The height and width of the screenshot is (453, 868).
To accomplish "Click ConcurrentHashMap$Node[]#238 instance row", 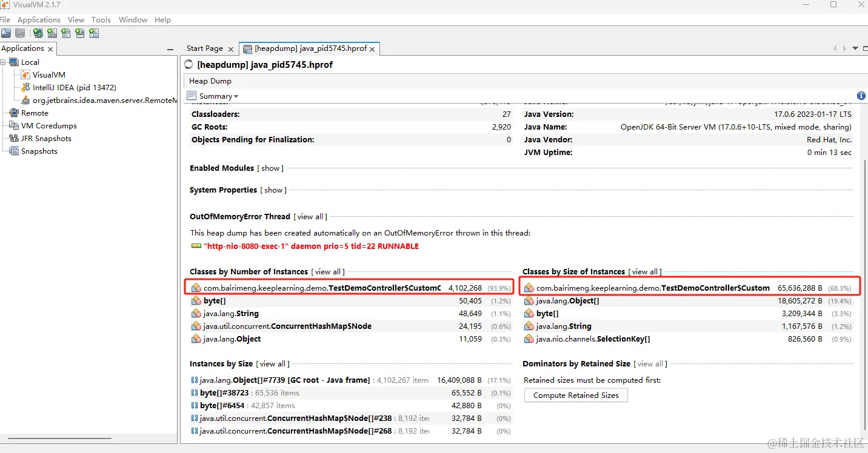I will point(351,418).
